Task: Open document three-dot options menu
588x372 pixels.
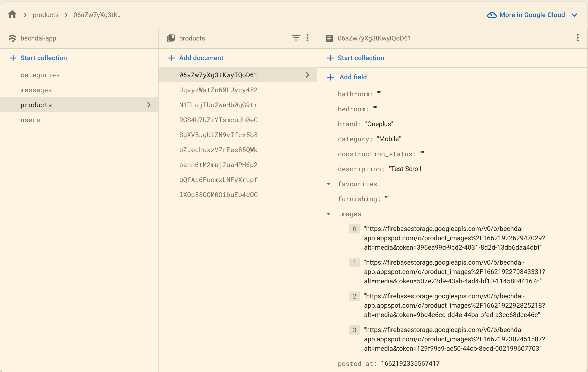Action: tap(577, 38)
